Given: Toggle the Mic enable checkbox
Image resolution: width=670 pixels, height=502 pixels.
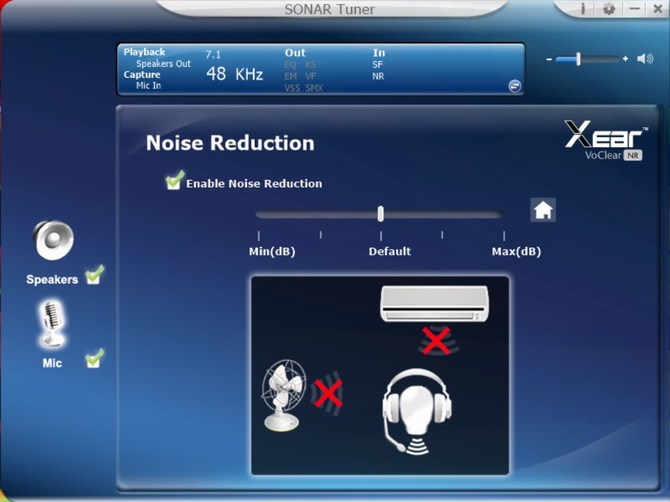Looking at the screenshot, I should click(94, 358).
